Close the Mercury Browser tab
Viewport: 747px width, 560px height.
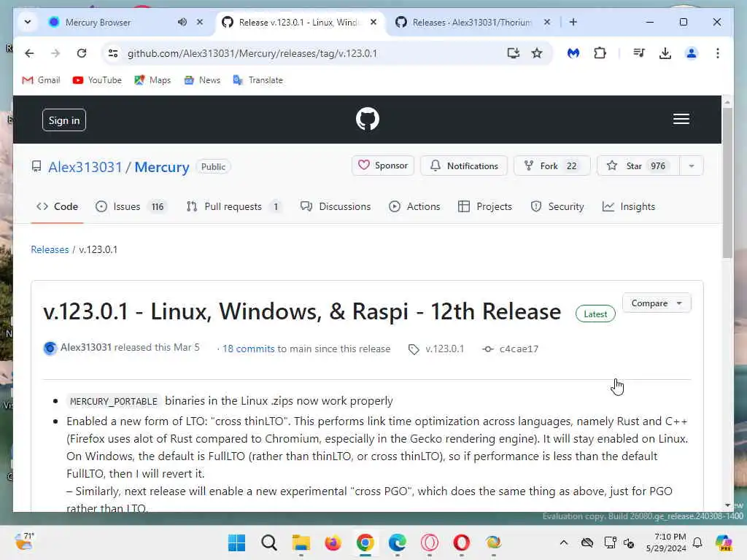pos(200,22)
